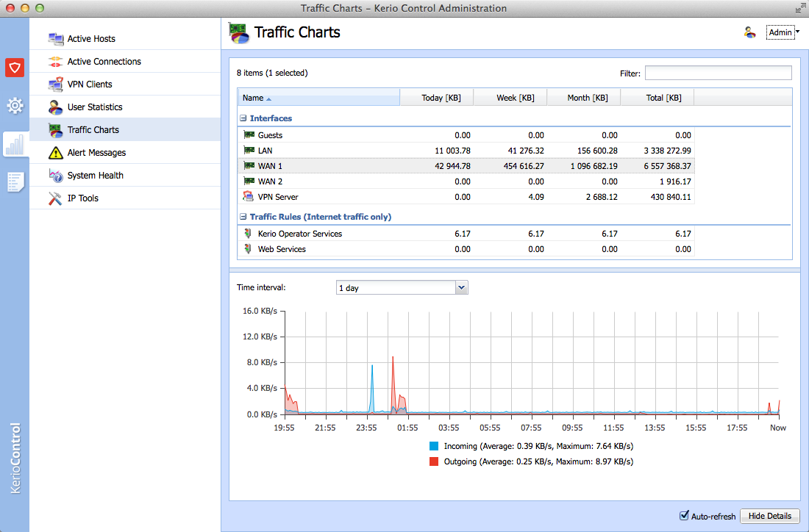Click VPN Server month value 2 688.12
This screenshot has width=809, height=532.
click(x=602, y=197)
